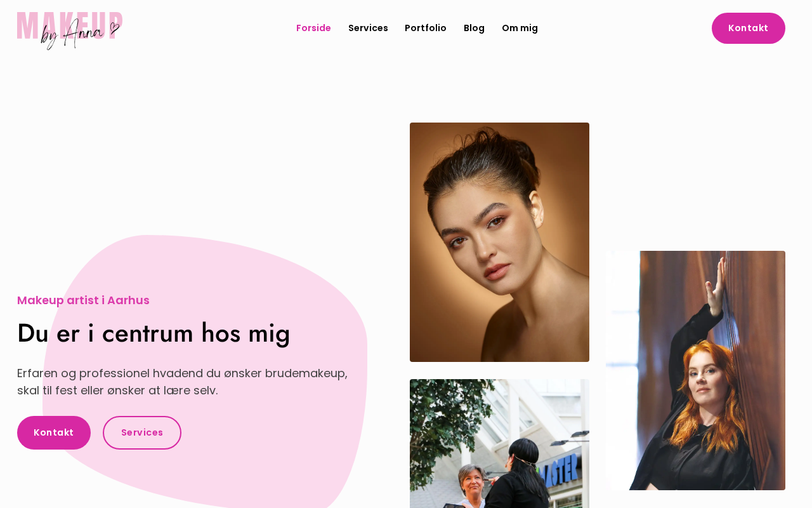Select Blog in the top navigation
Image resolution: width=812 pixels, height=508 pixels.
tap(474, 28)
